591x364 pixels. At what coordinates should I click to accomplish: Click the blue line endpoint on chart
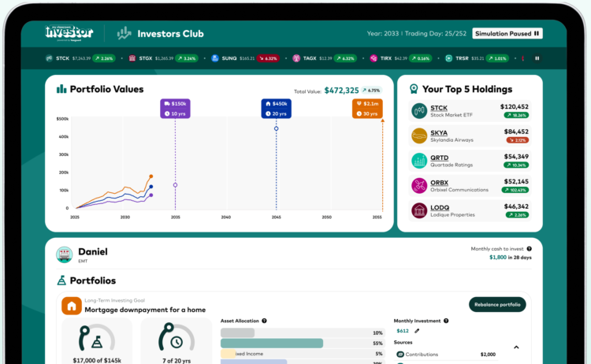coord(151,187)
